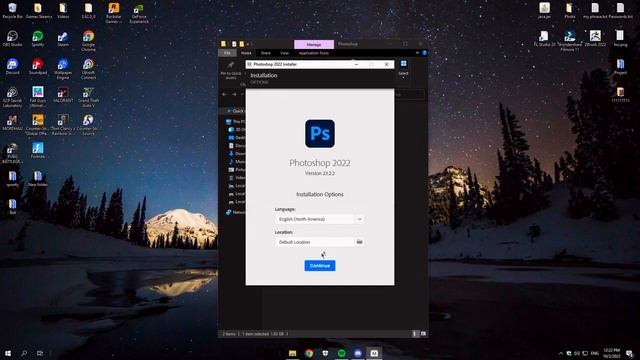Open the notification center icon
The height and width of the screenshot is (360, 640).
[x=629, y=353]
